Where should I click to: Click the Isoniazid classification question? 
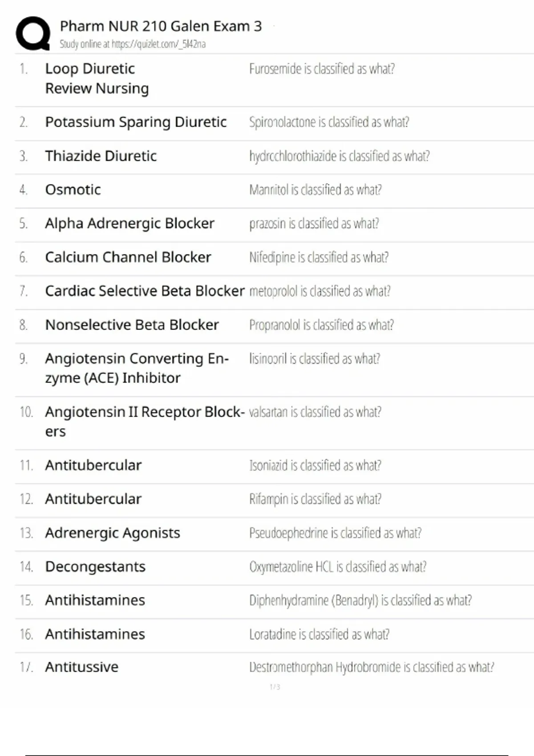(315, 465)
